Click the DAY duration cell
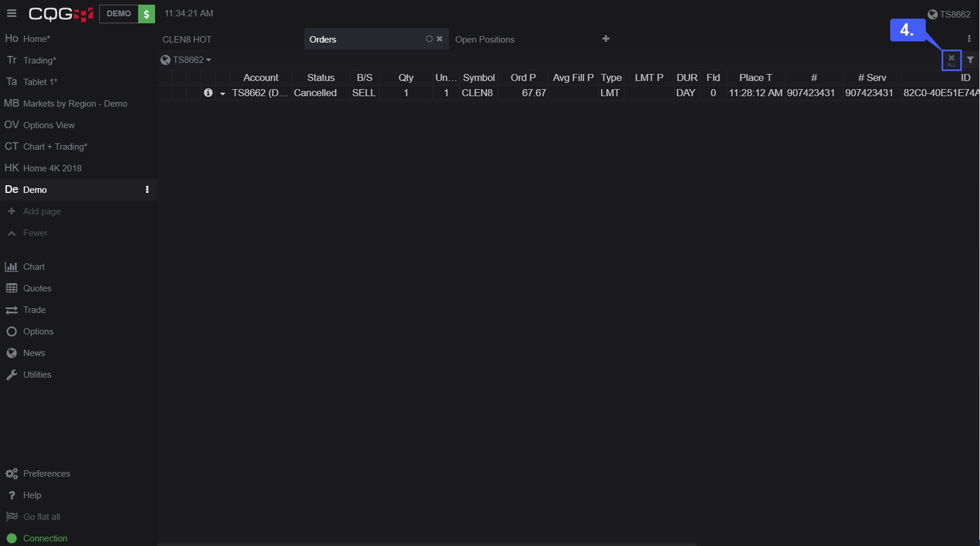The image size is (980, 546). [x=686, y=93]
